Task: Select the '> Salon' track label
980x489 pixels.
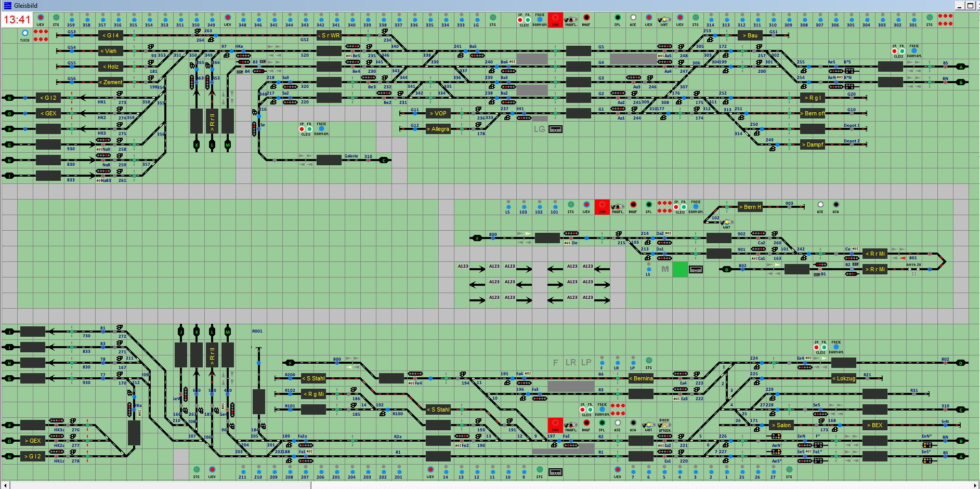Action: tap(781, 425)
